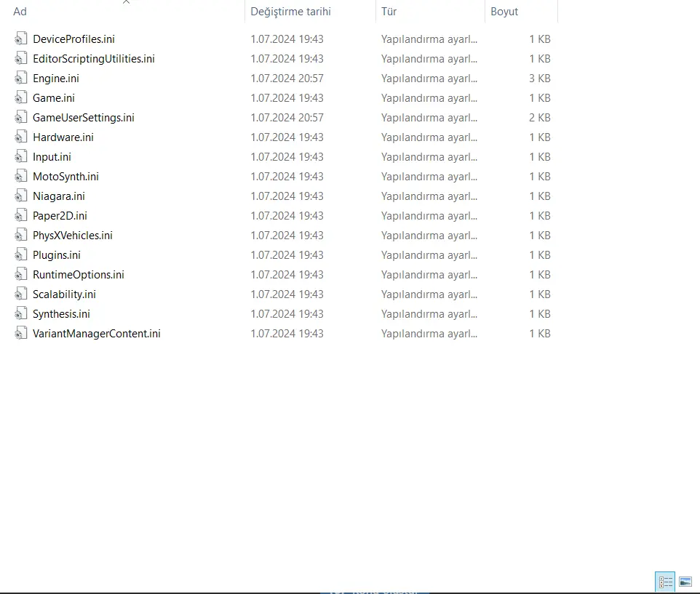Select the Niagara.ini file name
This screenshot has height=594, width=700.
[58, 196]
